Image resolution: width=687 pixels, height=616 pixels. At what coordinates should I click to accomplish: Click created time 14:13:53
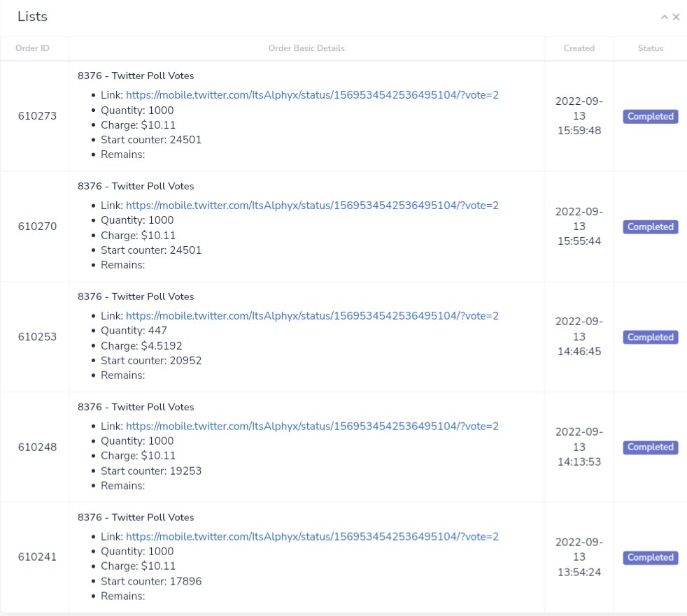(x=579, y=461)
